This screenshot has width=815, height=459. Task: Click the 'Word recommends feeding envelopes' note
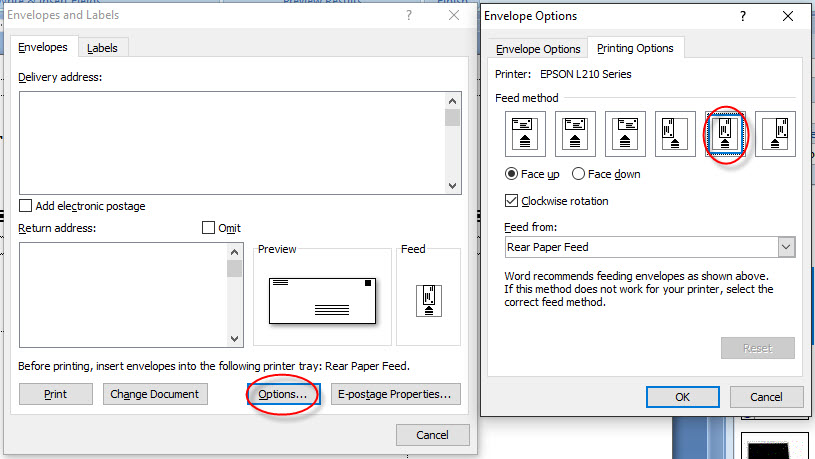[639, 289]
